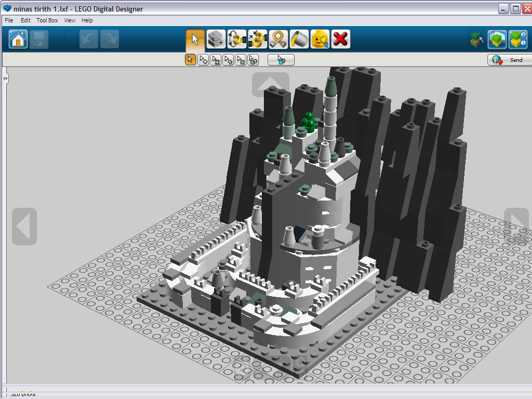This screenshot has width=532, height=399.
Task: Select the Paint bucket tool
Action: coord(299,39)
